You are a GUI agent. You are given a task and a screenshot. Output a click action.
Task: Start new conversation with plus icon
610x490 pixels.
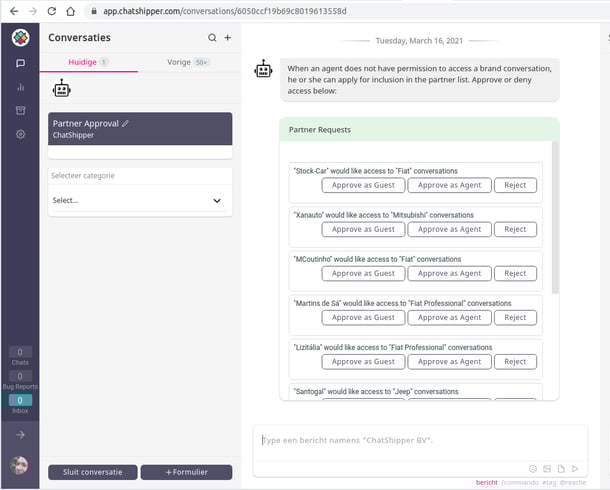tap(228, 38)
